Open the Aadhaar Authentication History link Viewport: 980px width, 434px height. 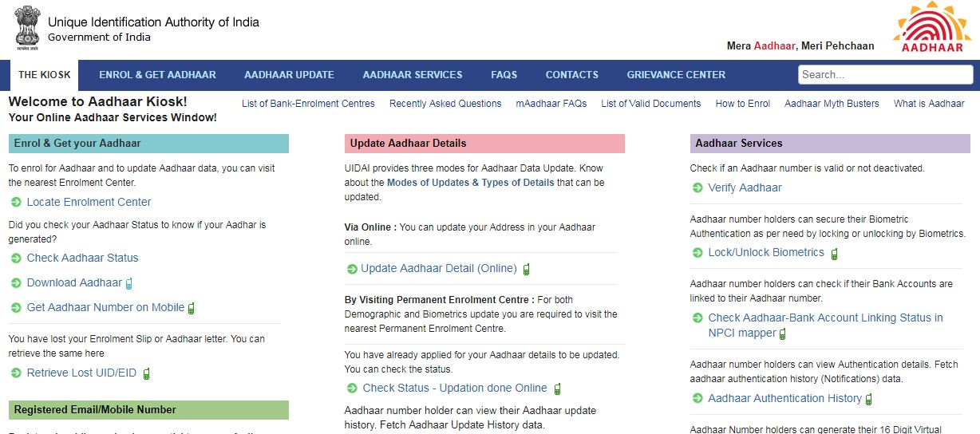[x=785, y=399]
